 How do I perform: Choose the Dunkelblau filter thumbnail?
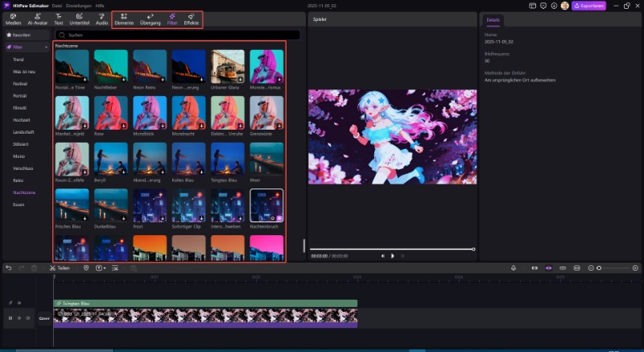point(111,205)
